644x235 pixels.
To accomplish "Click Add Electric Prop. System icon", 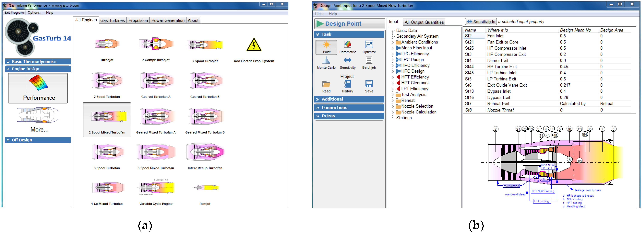I will [x=254, y=45].
